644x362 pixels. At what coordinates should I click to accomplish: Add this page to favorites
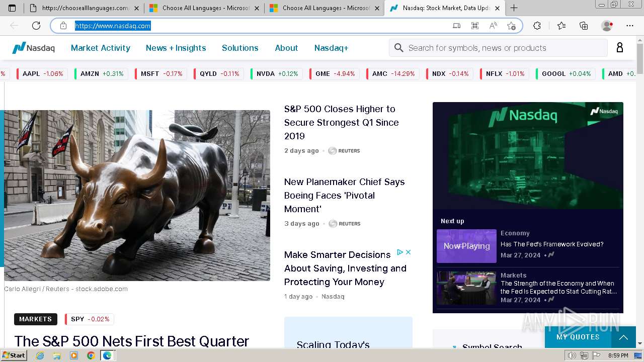(x=512, y=26)
